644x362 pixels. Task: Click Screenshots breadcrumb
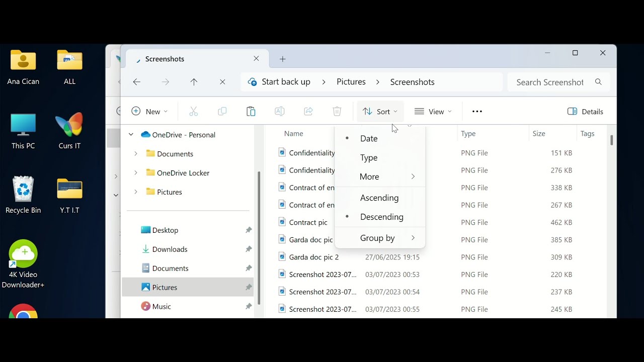[412, 82]
